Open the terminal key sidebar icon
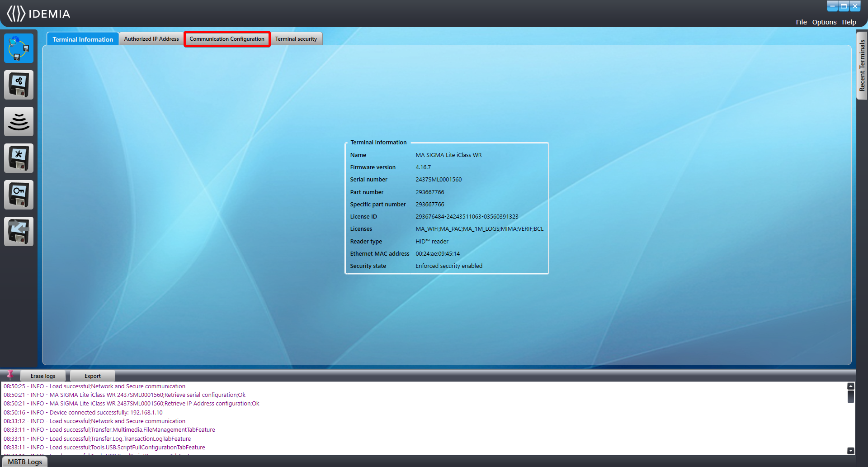 tap(19, 195)
